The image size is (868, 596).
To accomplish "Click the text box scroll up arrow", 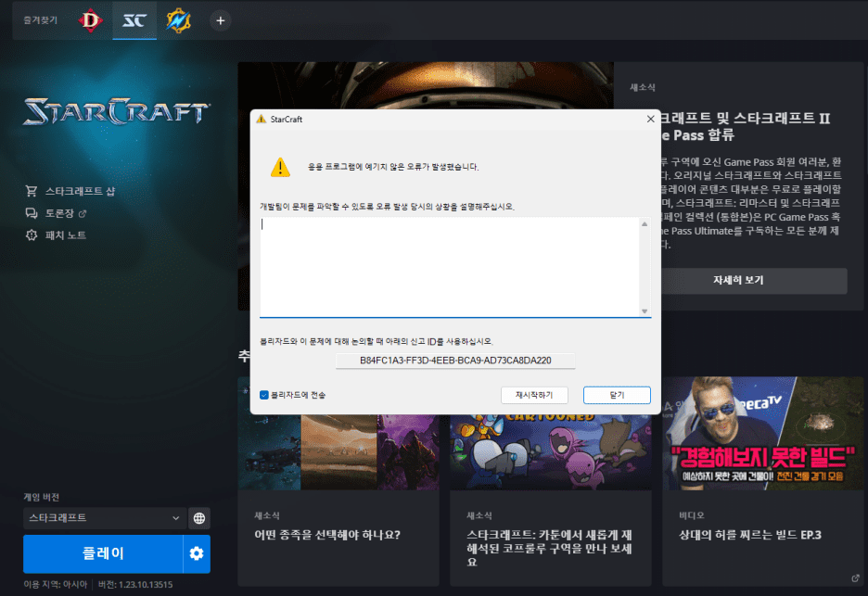I will tap(645, 223).
